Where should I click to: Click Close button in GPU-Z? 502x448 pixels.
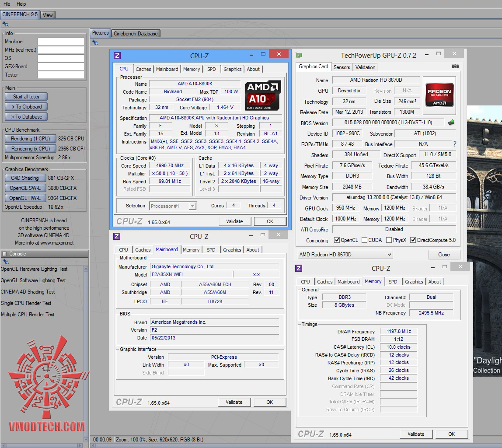pyautogui.click(x=444, y=255)
